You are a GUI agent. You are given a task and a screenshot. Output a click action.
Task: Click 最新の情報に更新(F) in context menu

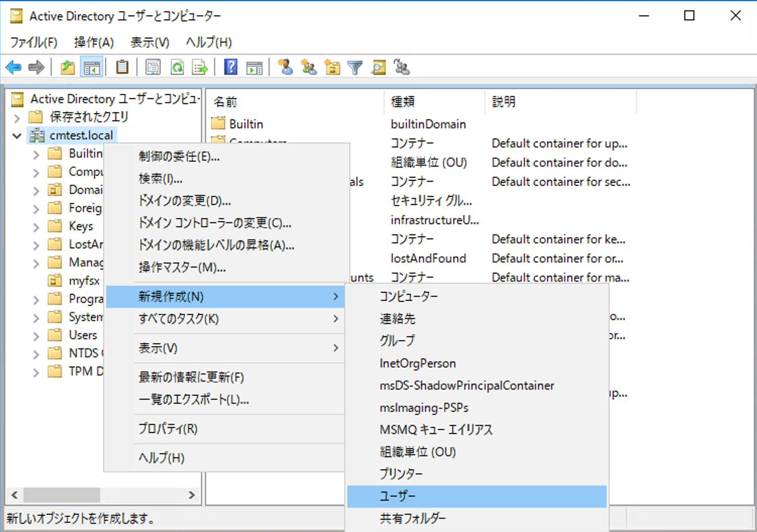tap(225, 378)
